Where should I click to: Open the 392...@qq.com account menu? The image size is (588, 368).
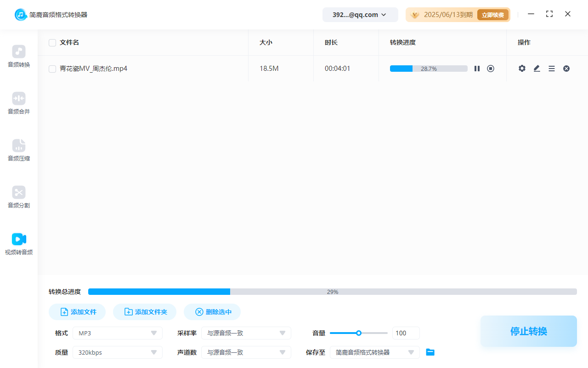[x=360, y=14]
